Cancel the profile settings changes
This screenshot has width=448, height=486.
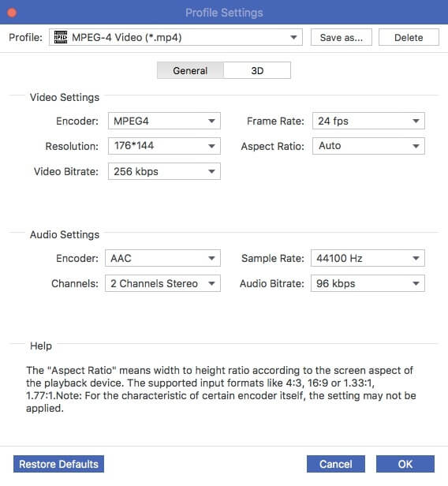point(336,464)
